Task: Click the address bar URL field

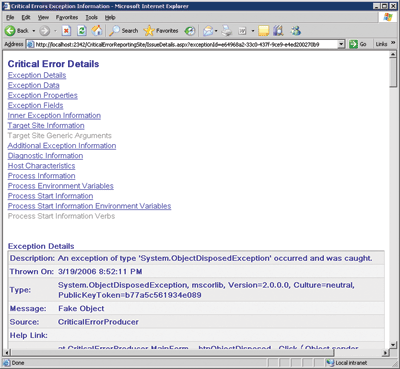Action: pos(186,44)
